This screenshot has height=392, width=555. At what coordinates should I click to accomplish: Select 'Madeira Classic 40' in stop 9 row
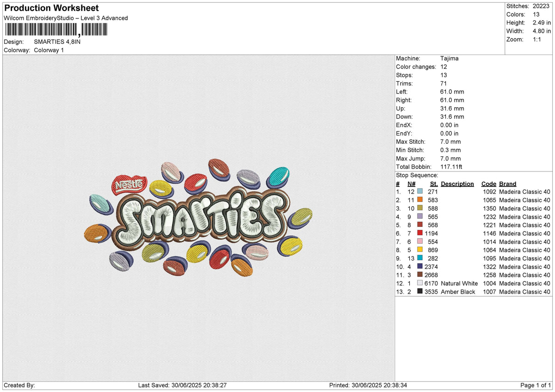coord(525,258)
